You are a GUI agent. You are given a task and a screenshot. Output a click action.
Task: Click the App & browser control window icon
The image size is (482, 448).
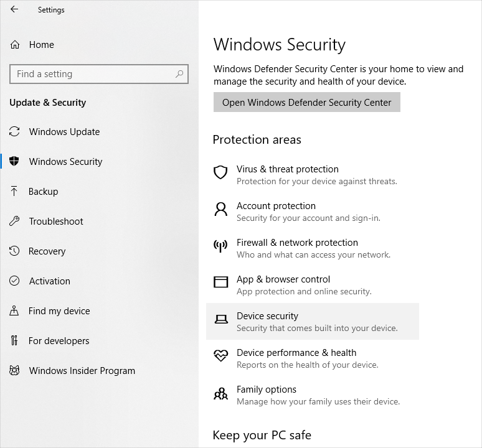(x=220, y=282)
